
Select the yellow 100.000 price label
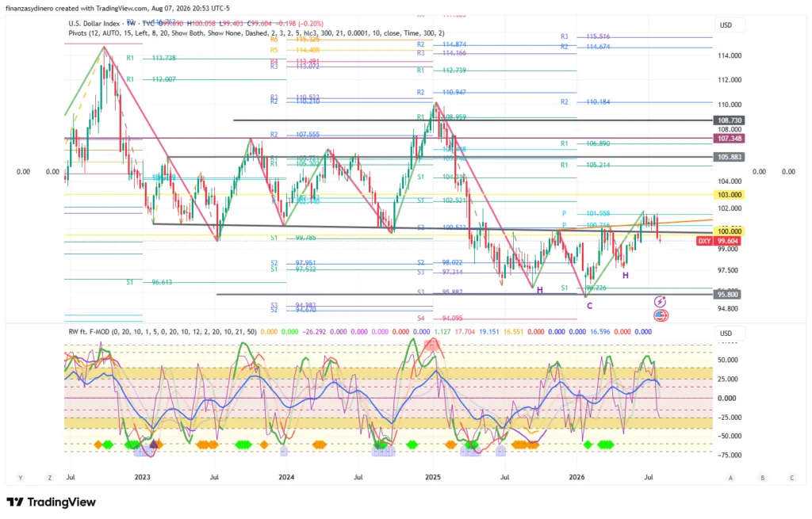click(730, 231)
